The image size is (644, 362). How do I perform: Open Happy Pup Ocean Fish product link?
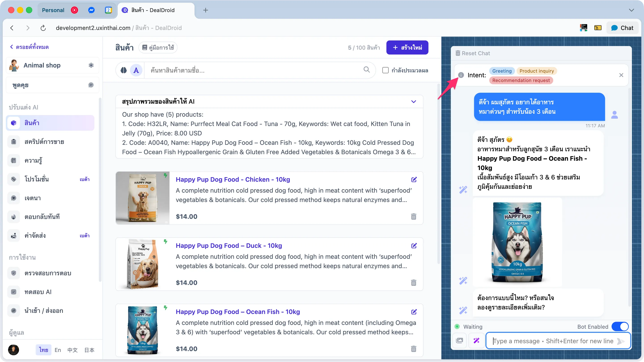click(x=237, y=312)
